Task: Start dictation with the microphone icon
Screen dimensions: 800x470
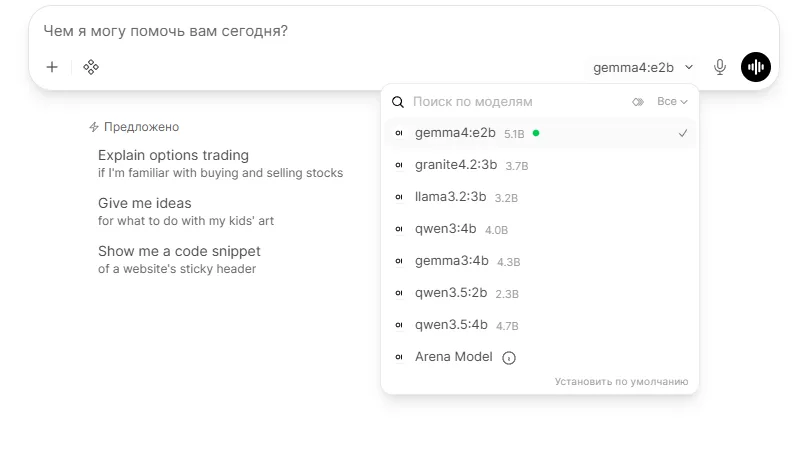Action: pos(719,67)
